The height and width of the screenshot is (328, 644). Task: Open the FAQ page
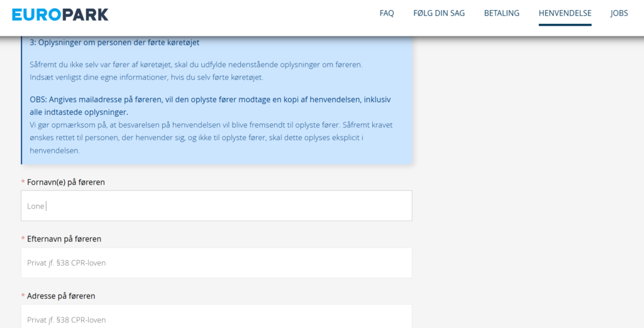(386, 13)
